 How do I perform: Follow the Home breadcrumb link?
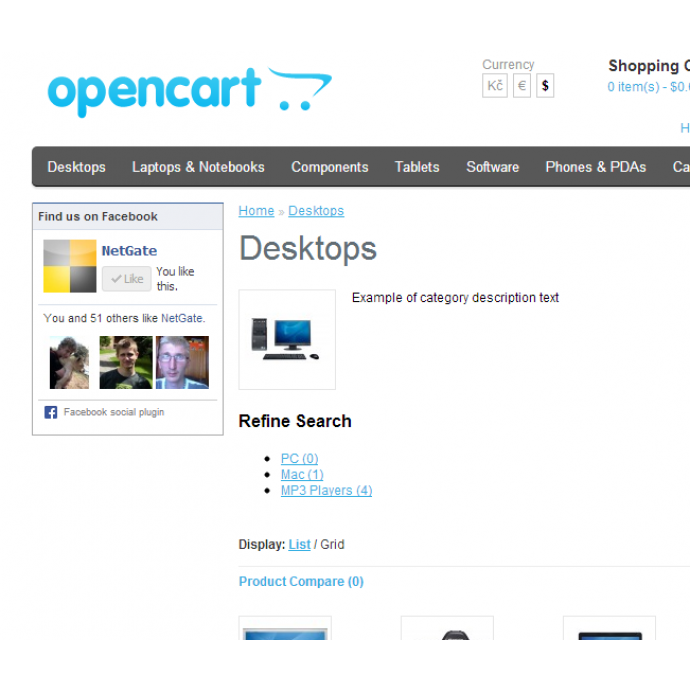click(256, 211)
